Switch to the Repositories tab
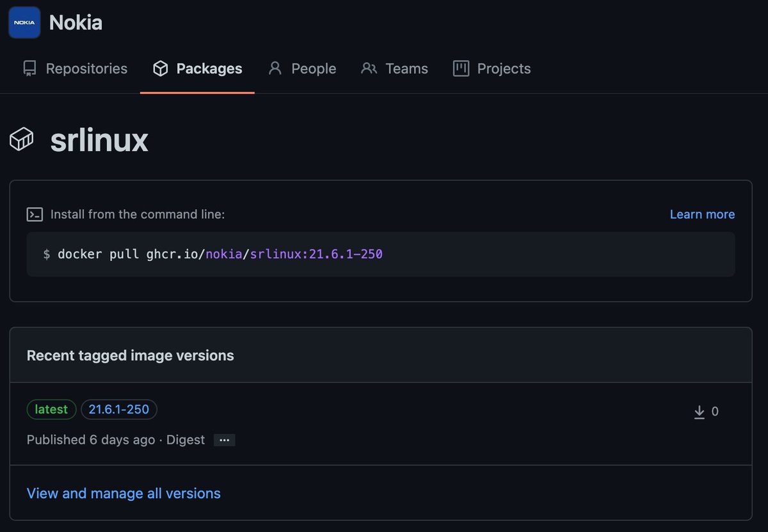The width and height of the screenshot is (768, 532). (86, 68)
